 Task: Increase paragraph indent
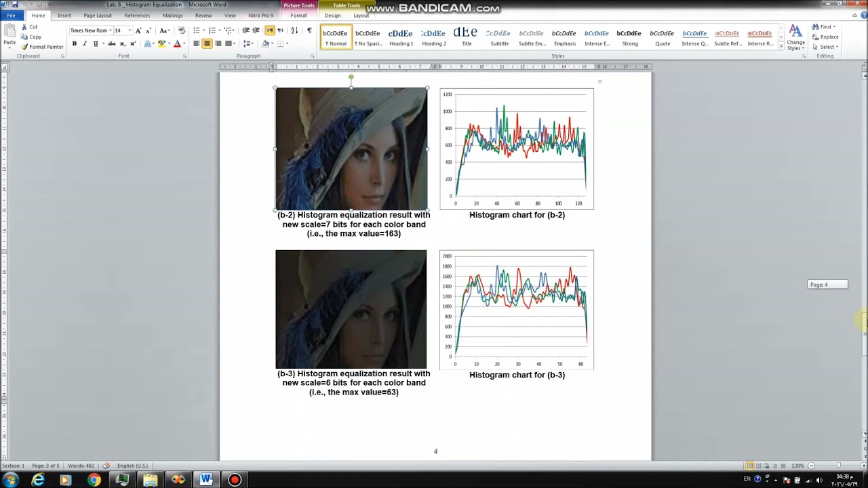[256, 30]
